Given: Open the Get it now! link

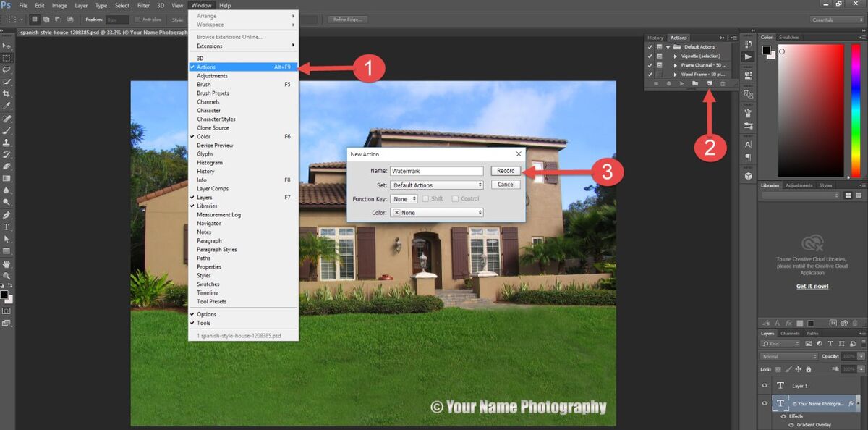Looking at the screenshot, I should pos(812,287).
